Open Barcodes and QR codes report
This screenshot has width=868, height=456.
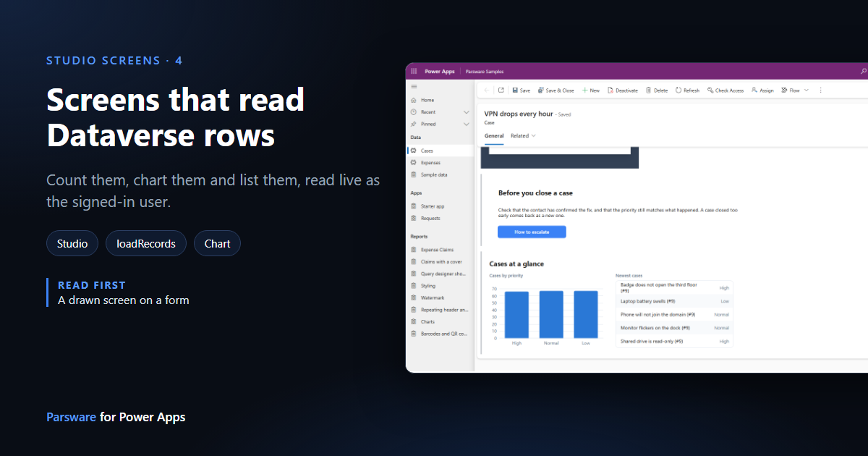click(x=440, y=334)
